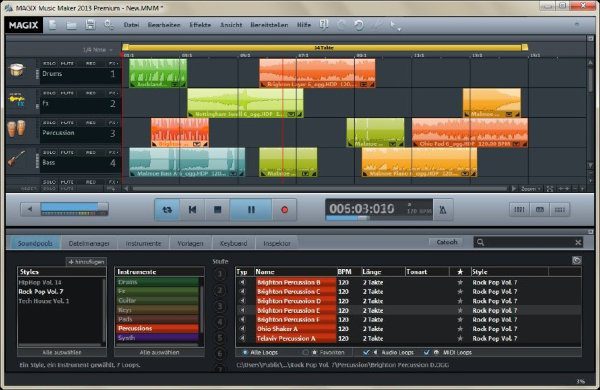Open the Auckland drum clip menu arrow

(174, 84)
